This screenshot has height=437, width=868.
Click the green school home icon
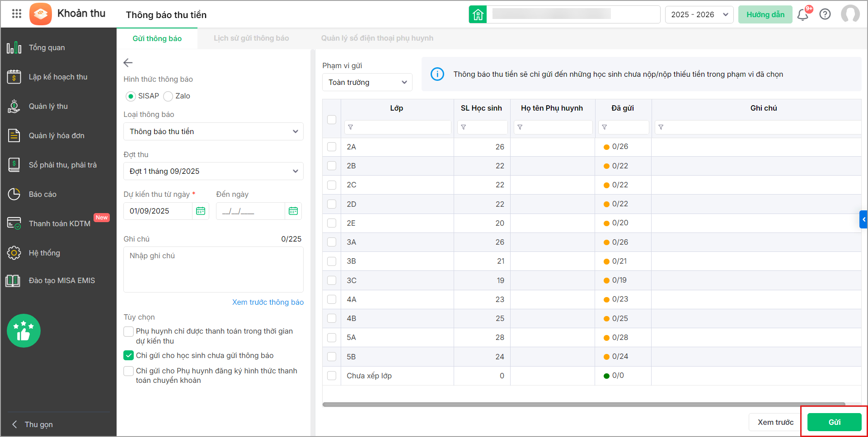pos(478,14)
